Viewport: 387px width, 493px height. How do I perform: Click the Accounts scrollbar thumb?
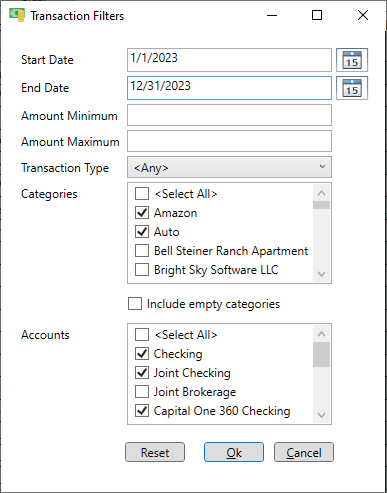(321, 354)
